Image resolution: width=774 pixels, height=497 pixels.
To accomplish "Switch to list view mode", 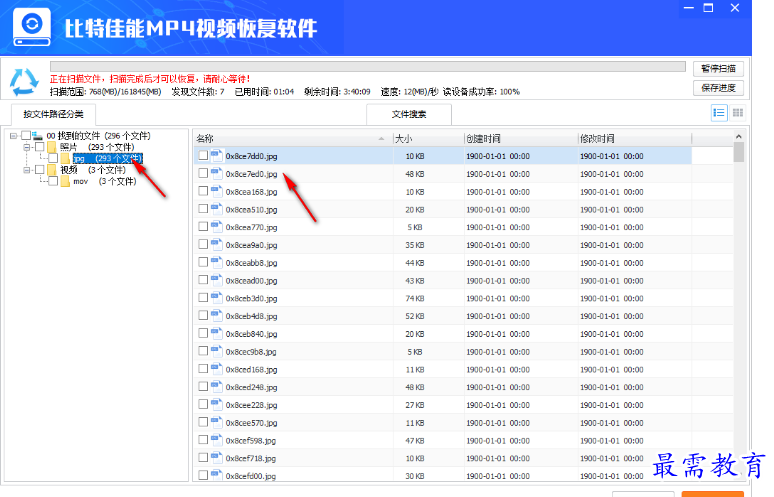I will coord(718,113).
